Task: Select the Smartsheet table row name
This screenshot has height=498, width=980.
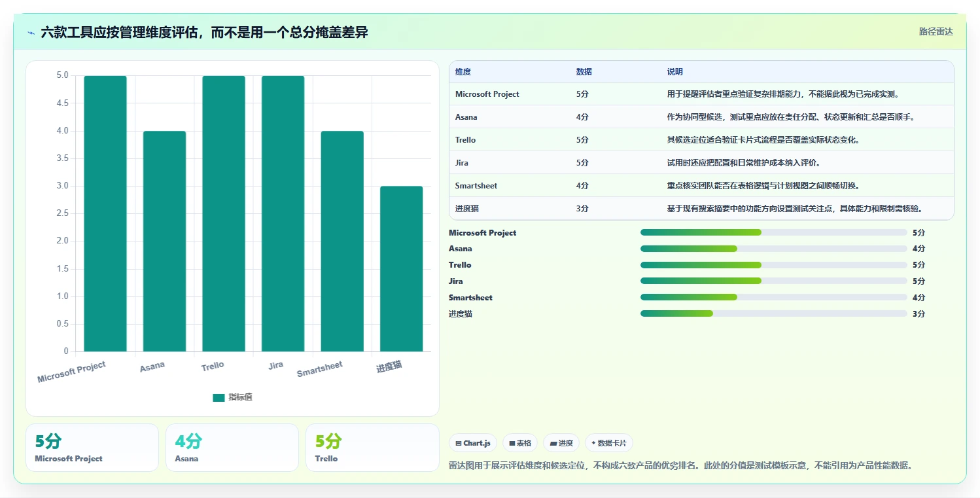Action: (x=476, y=186)
